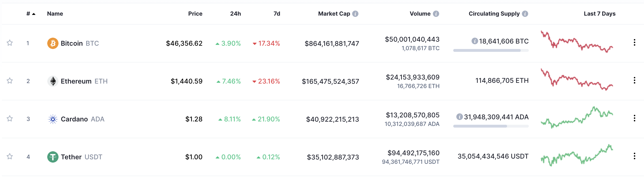Sort table by Name column
The height and width of the screenshot is (178, 644).
click(x=55, y=14)
